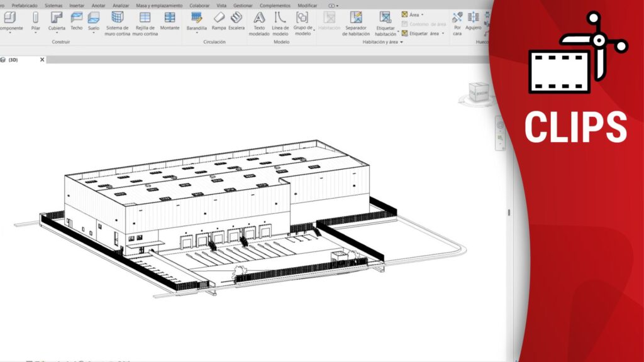Switch to the Anotar ribbon tab
The width and height of the screenshot is (644, 362).
click(x=98, y=5)
